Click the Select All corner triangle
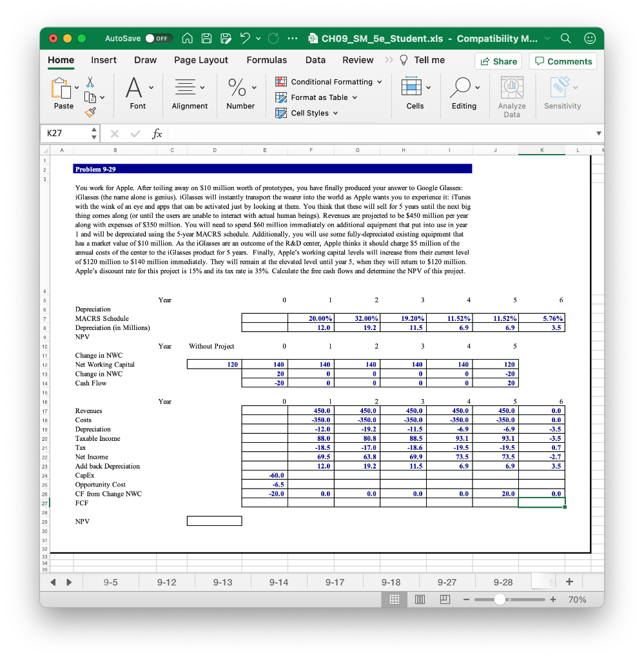Screen dimensions: 644x660 tap(46, 150)
